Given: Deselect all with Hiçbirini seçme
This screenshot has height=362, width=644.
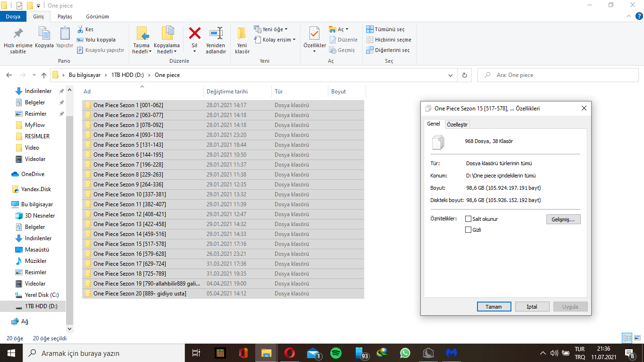Looking at the screenshot, I should [x=389, y=40].
